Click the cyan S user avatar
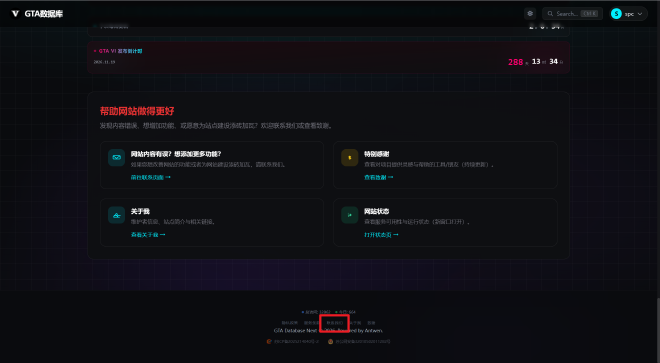The height and width of the screenshot is (363, 660). tap(616, 14)
